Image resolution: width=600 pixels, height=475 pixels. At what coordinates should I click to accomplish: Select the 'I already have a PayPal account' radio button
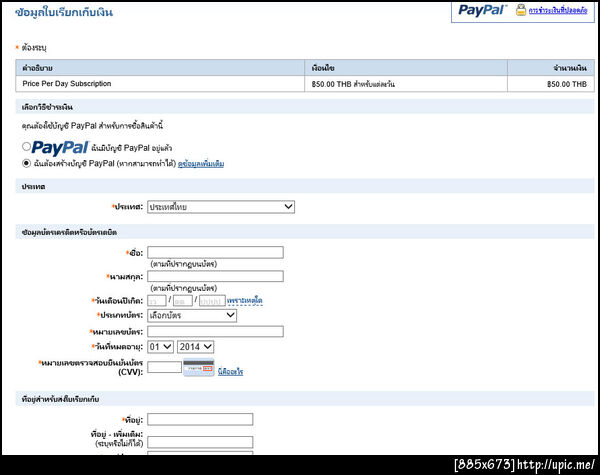(x=26, y=146)
